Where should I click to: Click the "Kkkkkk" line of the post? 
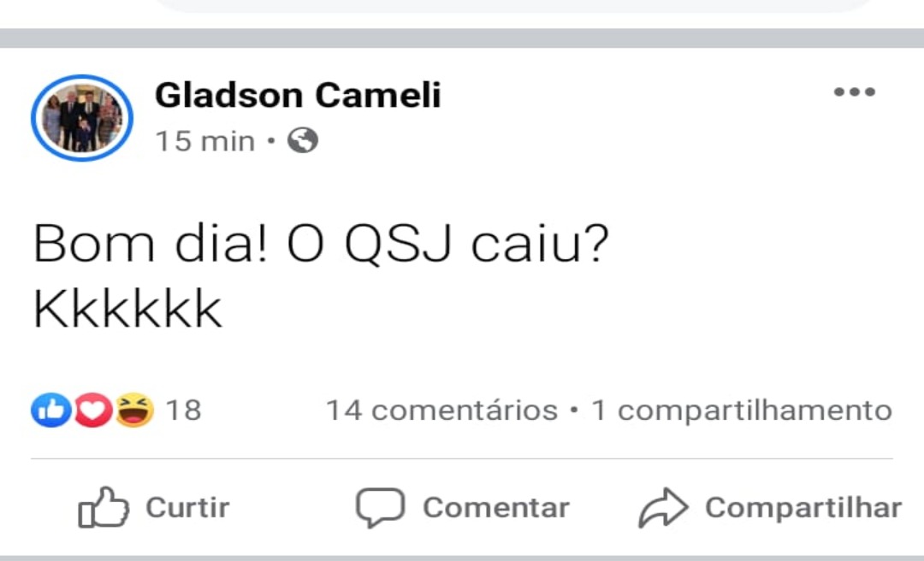point(128,310)
